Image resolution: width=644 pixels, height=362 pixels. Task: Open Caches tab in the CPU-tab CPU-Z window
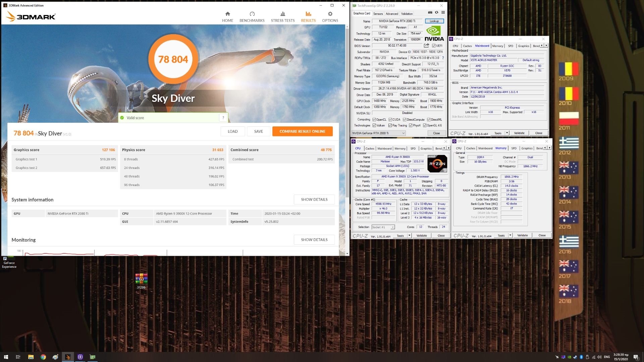click(x=370, y=148)
